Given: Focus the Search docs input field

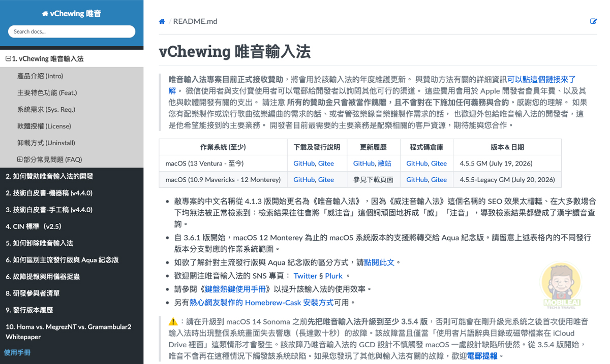Looking at the screenshot, I should [72, 31].
